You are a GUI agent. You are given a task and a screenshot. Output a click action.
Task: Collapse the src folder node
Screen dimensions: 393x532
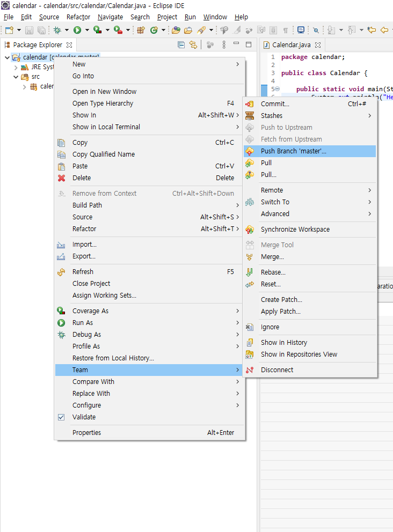tap(16, 77)
